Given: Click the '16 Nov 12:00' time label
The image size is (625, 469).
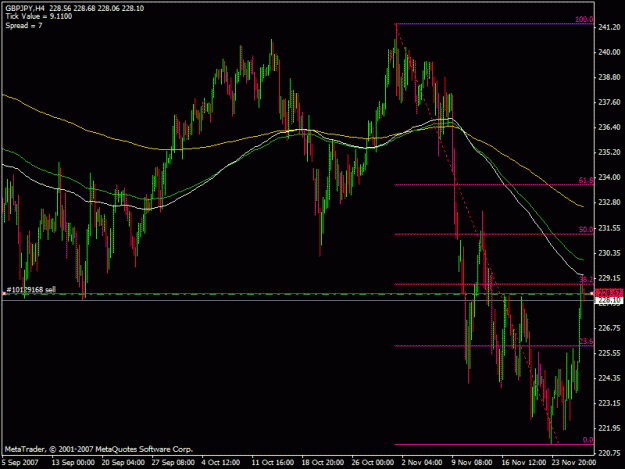Looking at the screenshot, I should pyautogui.click(x=524, y=463).
